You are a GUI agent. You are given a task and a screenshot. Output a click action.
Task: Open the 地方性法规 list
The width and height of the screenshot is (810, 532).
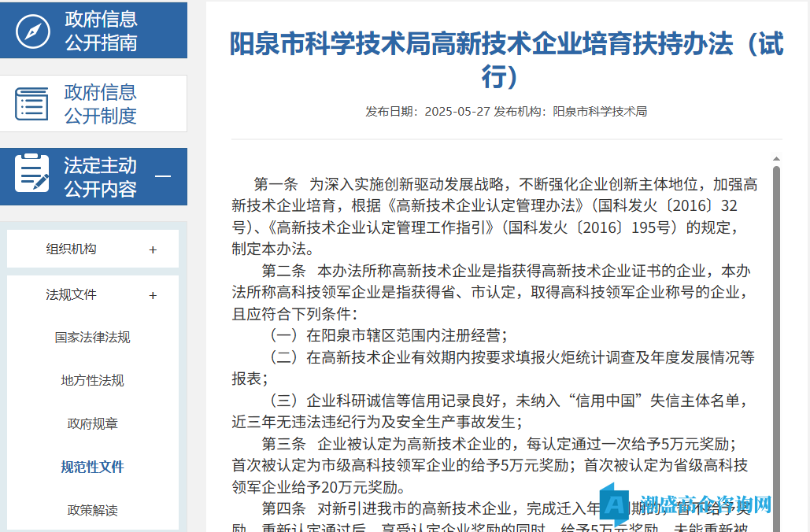pyautogui.click(x=93, y=381)
